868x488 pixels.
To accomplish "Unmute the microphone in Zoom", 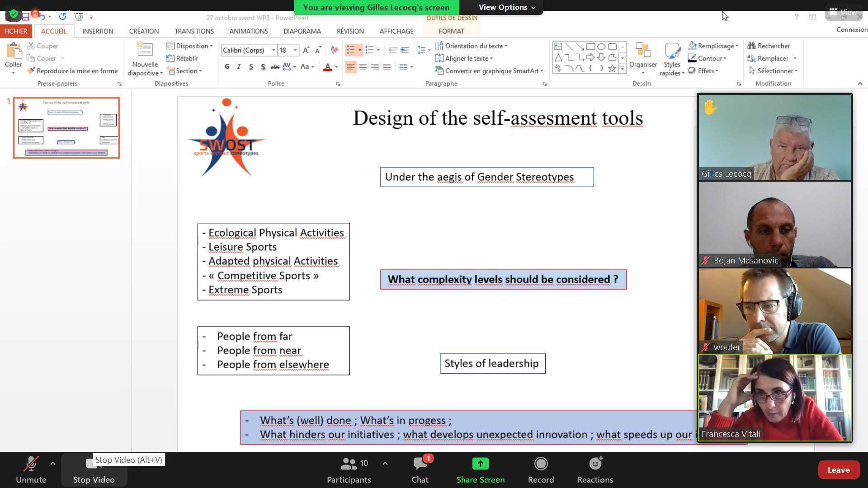I will (31, 470).
